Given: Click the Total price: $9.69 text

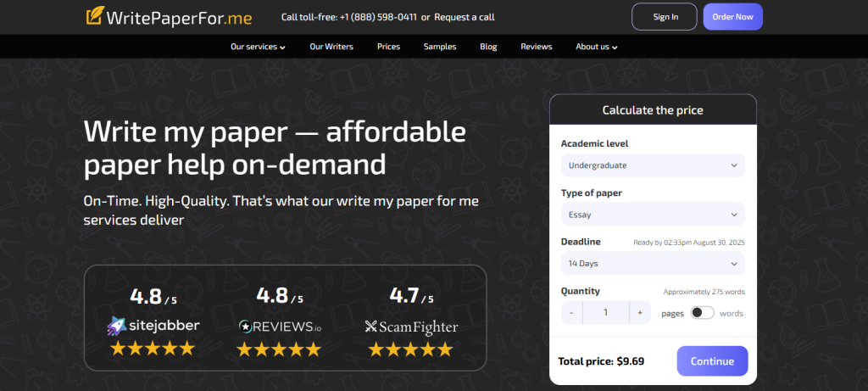Looking at the screenshot, I should pos(601,361).
